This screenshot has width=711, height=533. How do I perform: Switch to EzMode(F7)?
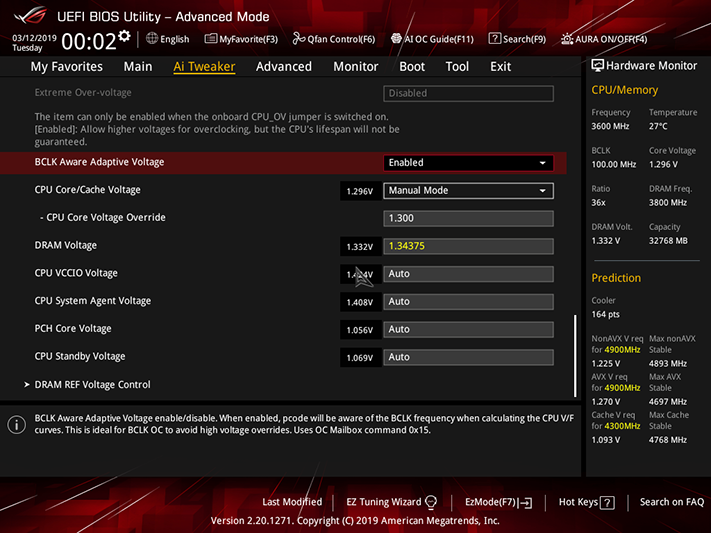coord(498,502)
